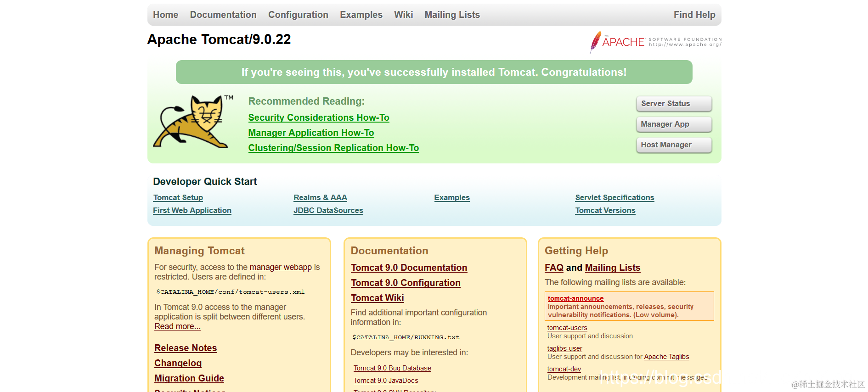Viewport: 868px width, 392px height.
Task: Open Manager Application How-To link
Action: [x=311, y=133]
